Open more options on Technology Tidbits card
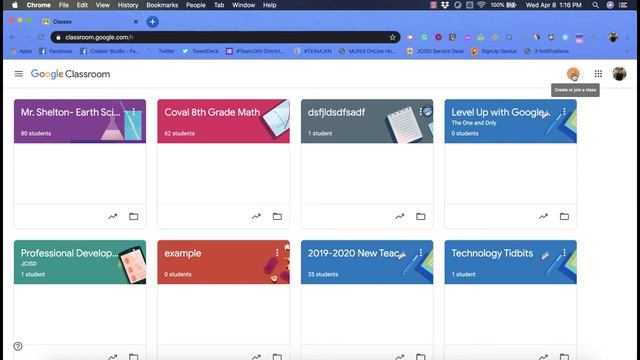 pyautogui.click(x=564, y=253)
